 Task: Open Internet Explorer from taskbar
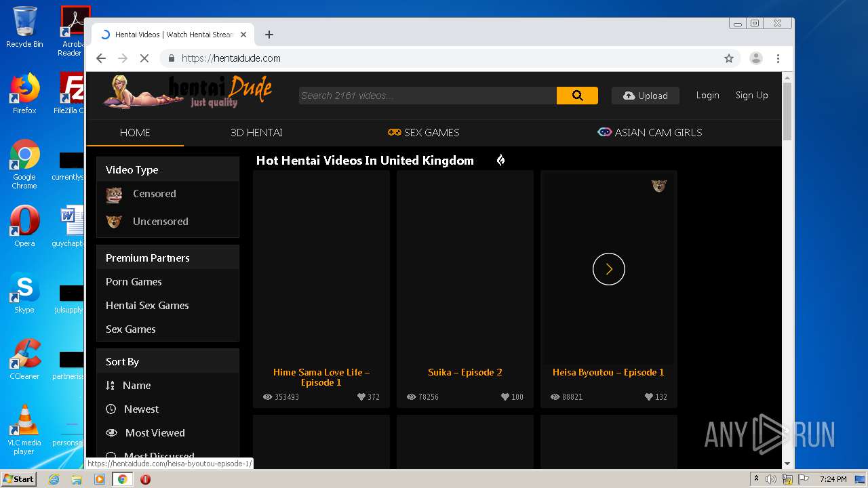tap(54, 479)
